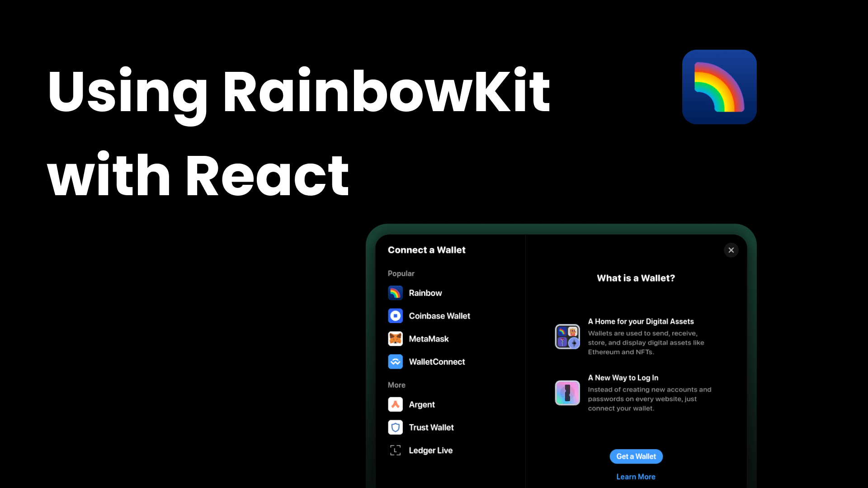The height and width of the screenshot is (488, 868).
Task: Click the MetaMask fox icon
Action: click(x=395, y=339)
